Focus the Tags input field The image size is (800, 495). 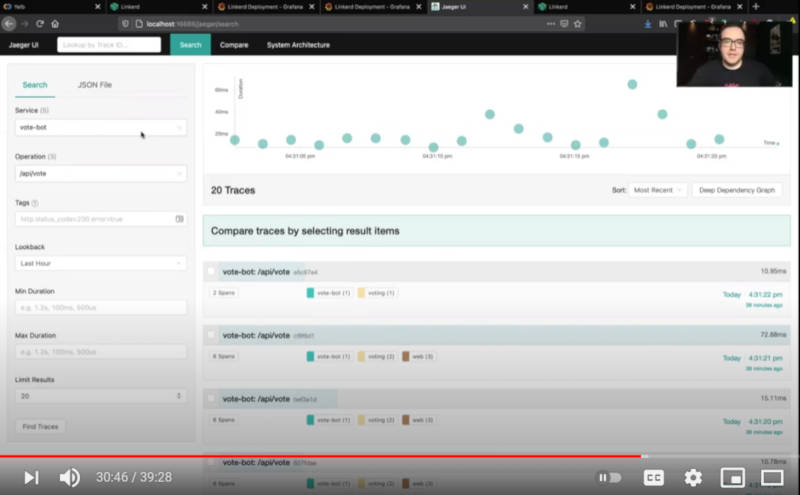[x=101, y=219]
